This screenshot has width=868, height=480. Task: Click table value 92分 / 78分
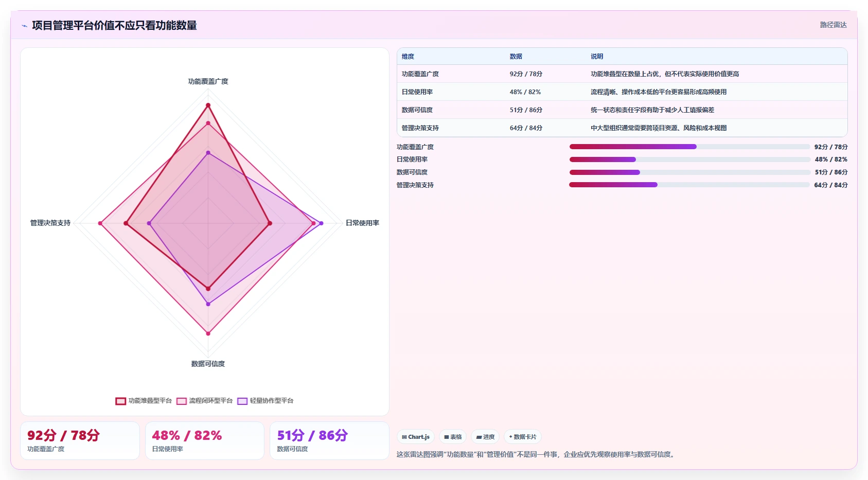tap(526, 74)
